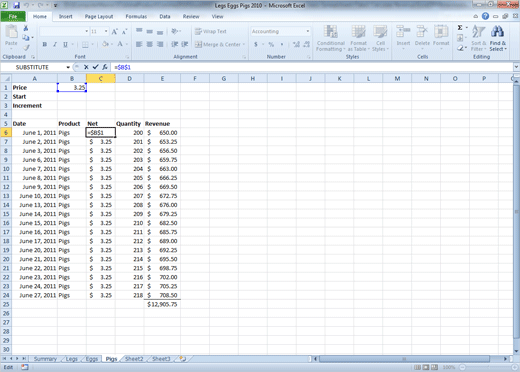
Task: Toggle Align Text Right
Action: (x=160, y=44)
